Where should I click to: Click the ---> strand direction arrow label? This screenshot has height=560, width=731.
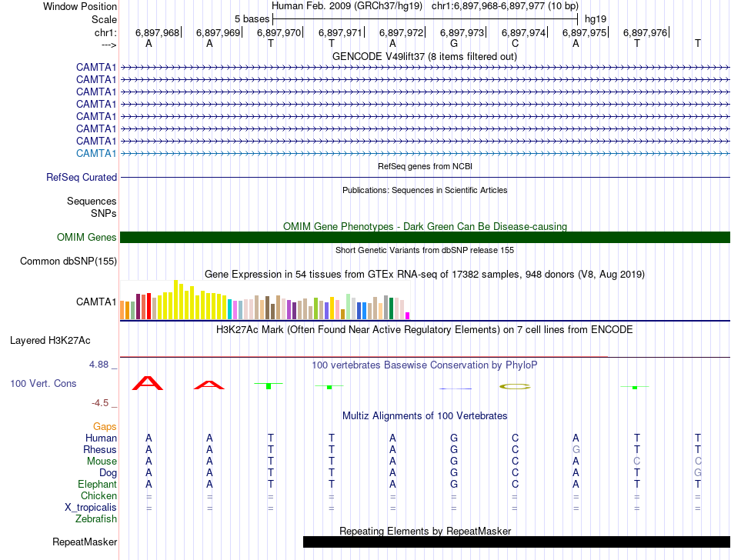[108, 45]
